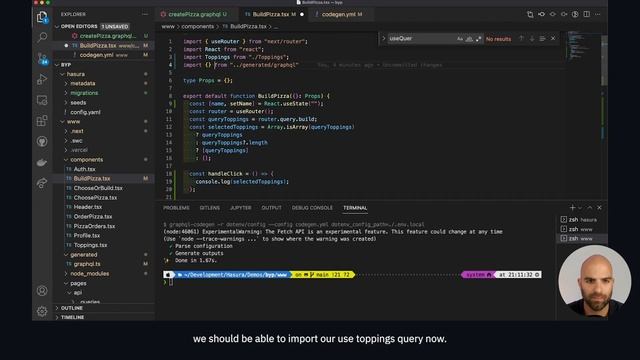Image resolution: width=640 pixels, height=360 pixels.
Task: Maximize terminal panel with caret icon
Action: click(x=590, y=208)
